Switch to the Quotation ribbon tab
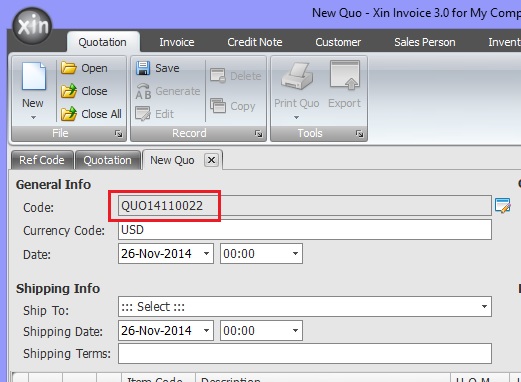Viewport: 521px width, 382px height. (103, 42)
